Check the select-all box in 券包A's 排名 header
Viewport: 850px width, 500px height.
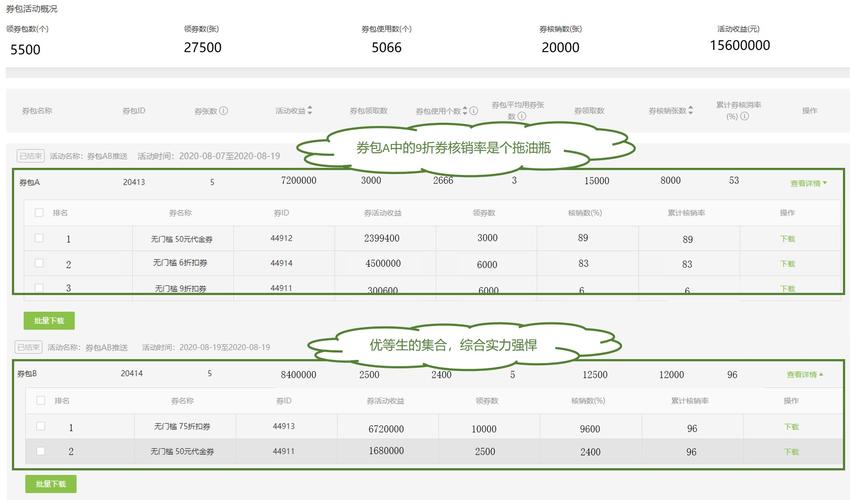coord(39,213)
